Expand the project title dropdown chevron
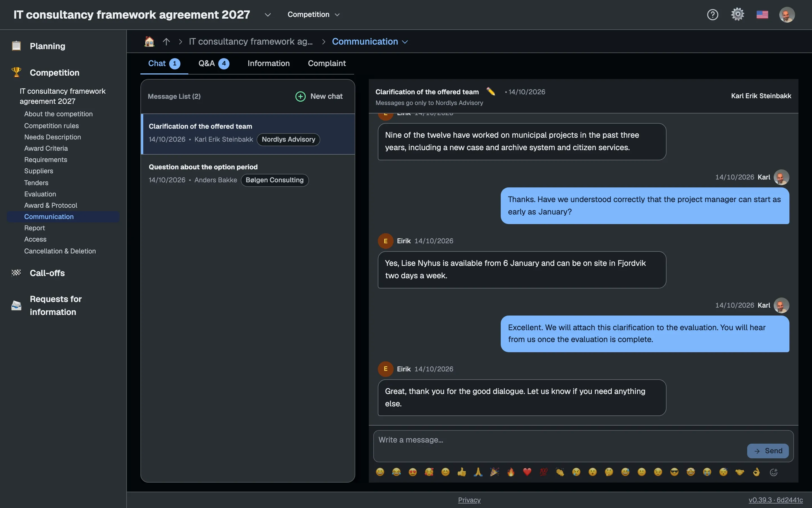 [267, 15]
